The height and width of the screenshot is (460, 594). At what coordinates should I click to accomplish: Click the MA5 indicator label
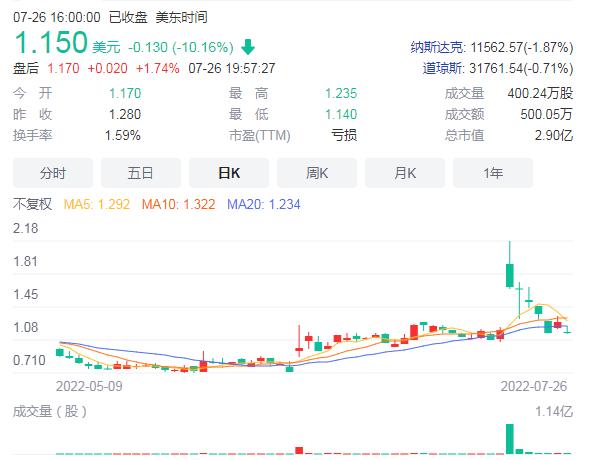pyautogui.click(x=97, y=205)
